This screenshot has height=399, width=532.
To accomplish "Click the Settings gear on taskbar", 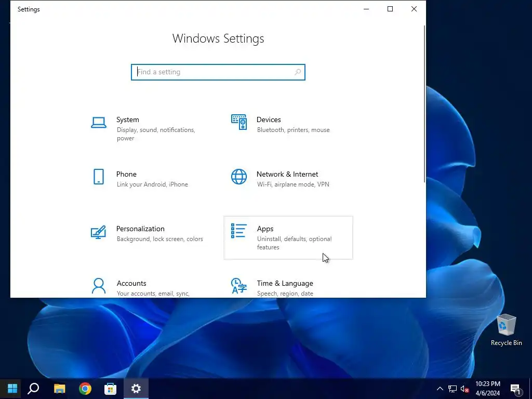I will point(136,389).
